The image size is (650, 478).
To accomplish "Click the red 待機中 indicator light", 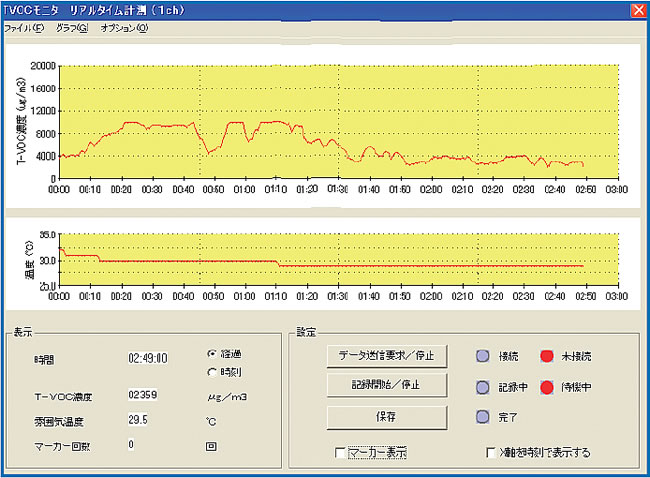I will click(x=546, y=386).
